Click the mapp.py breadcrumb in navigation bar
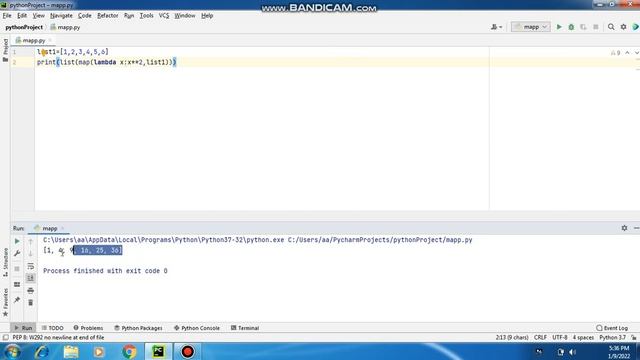Image resolution: width=640 pixels, height=360 pixels. (x=65, y=27)
